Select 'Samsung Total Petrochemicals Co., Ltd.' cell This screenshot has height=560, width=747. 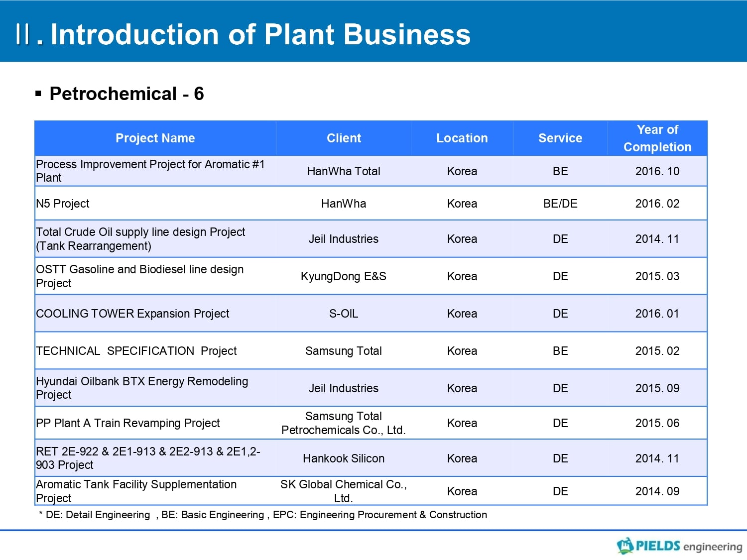(x=344, y=423)
